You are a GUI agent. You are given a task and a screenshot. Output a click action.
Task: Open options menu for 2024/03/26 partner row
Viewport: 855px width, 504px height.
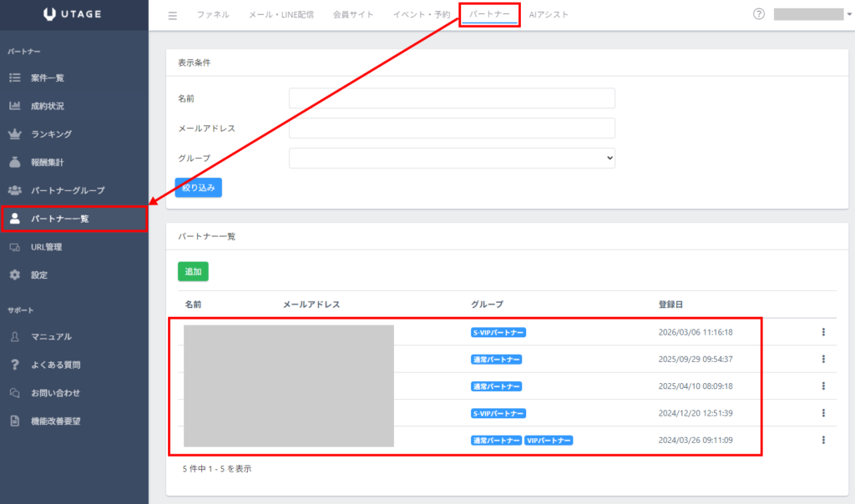tap(823, 440)
